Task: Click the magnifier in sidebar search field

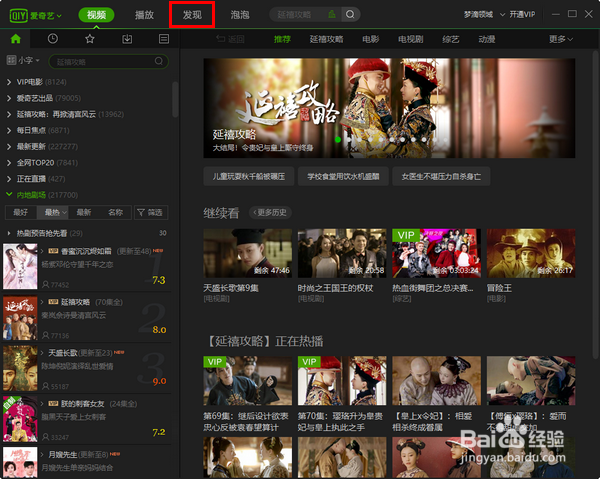Action: (x=159, y=61)
